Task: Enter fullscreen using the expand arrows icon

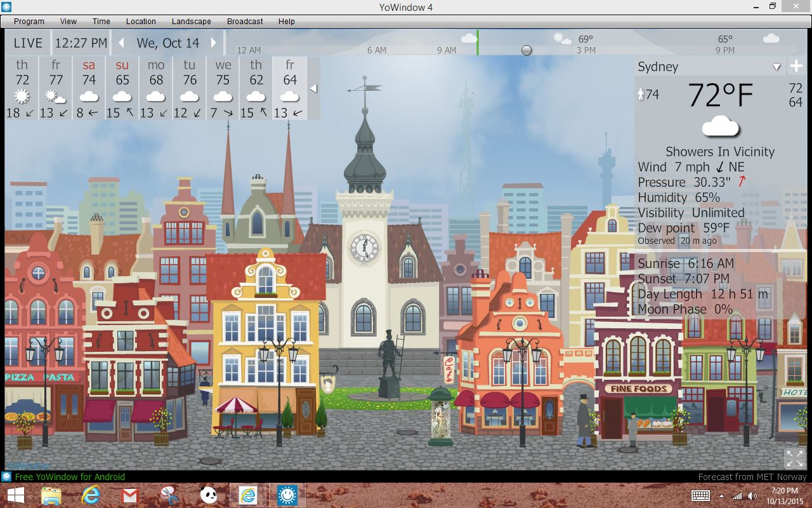Action: [x=794, y=458]
